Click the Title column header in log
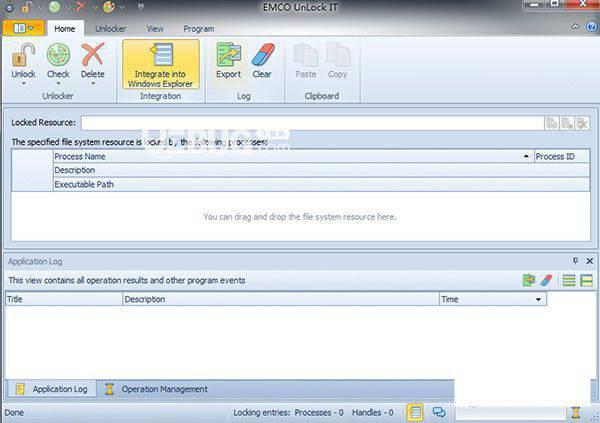The height and width of the screenshot is (423, 600). click(x=64, y=299)
